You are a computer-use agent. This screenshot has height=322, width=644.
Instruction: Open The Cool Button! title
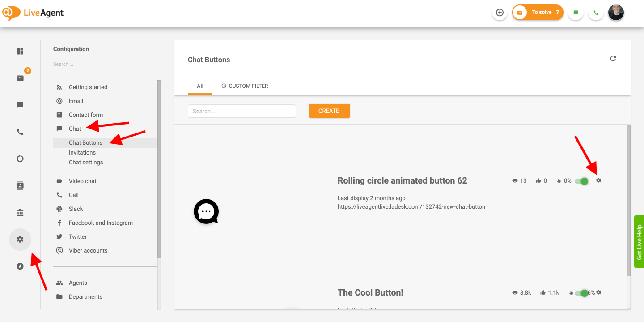pyautogui.click(x=370, y=293)
